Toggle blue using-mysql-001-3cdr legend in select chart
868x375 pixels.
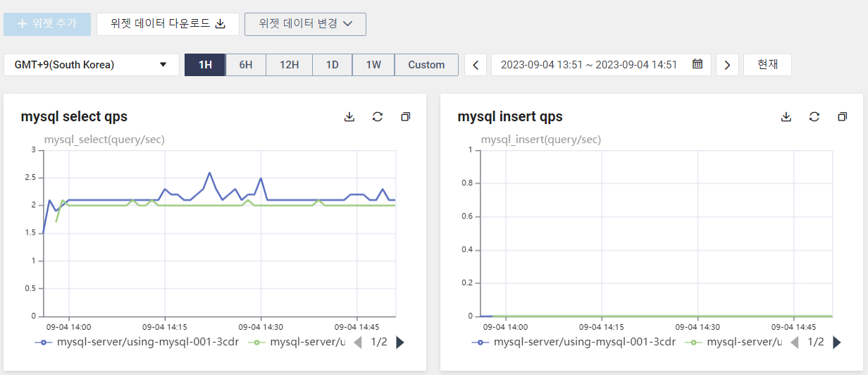[137, 343]
